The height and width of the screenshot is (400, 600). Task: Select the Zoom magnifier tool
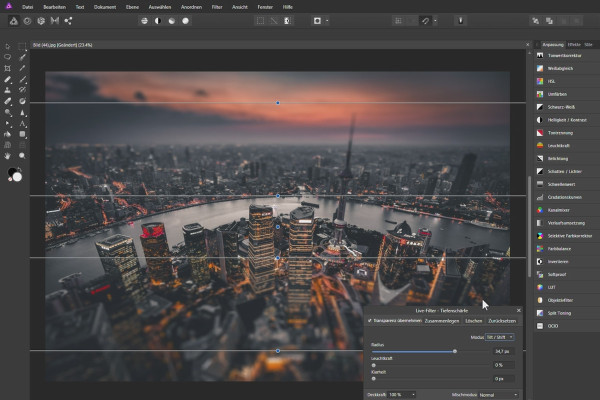click(x=22, y=156)
